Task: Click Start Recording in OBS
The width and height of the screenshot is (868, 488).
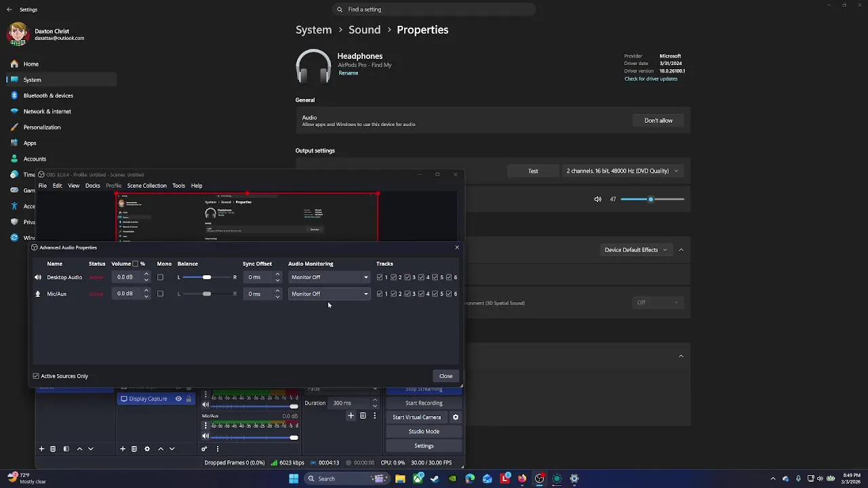Action: 424,403
